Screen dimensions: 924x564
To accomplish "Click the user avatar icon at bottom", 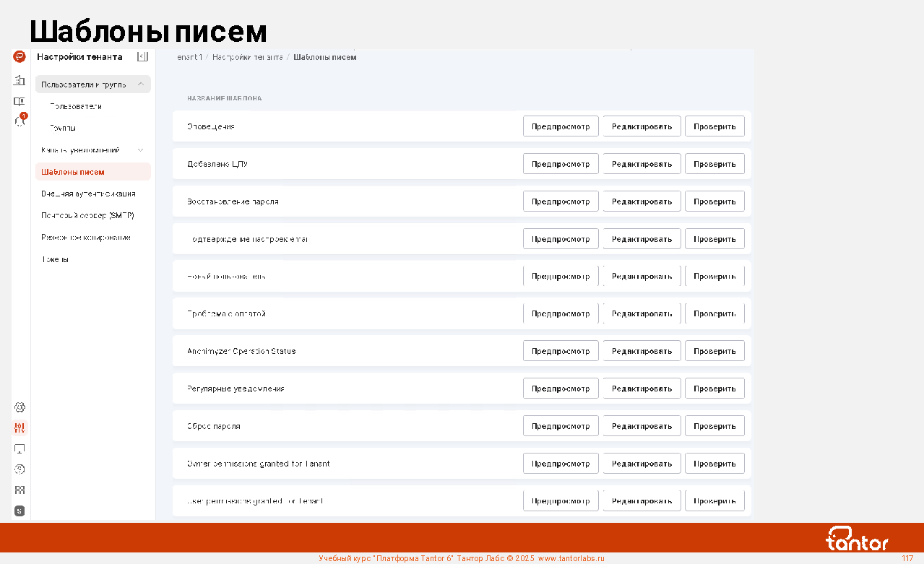I will click(x=20, y=511).
